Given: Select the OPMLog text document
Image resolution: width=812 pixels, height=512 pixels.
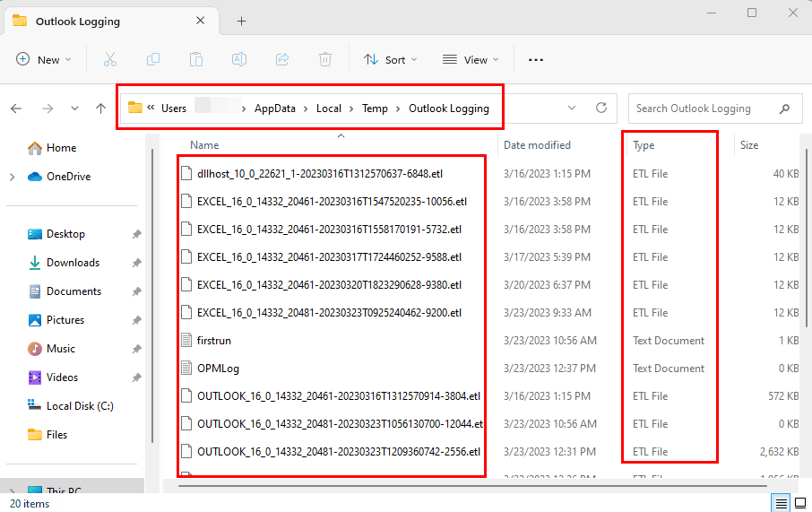Looking at the screenshot, I should coord(218,369).
